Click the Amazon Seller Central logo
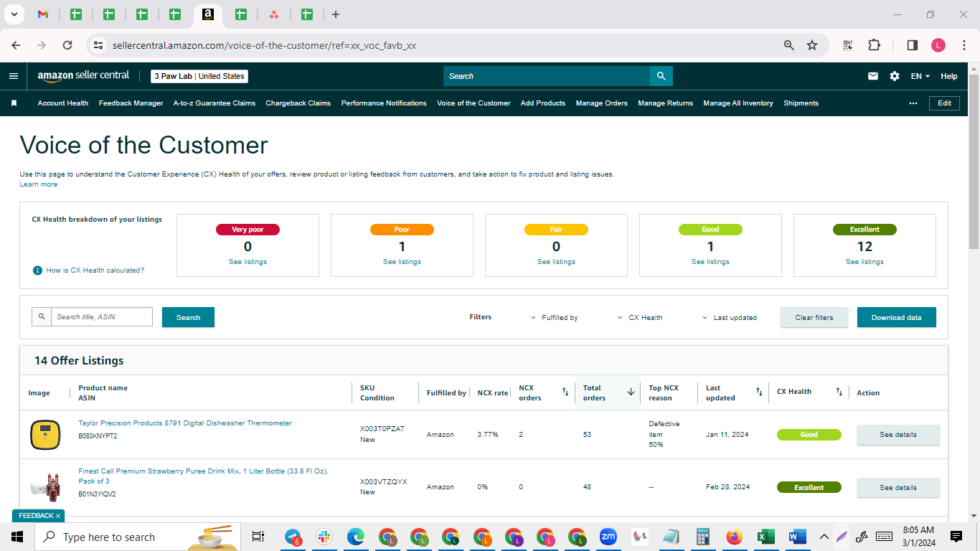Screen dimensions: 980x551 click(x=83, y=75)
